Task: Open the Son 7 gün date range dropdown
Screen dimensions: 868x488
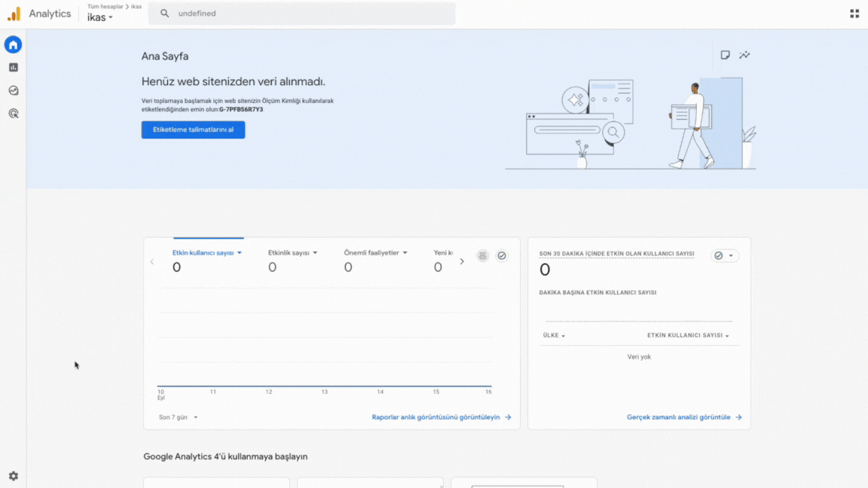Action: (179, 417)
